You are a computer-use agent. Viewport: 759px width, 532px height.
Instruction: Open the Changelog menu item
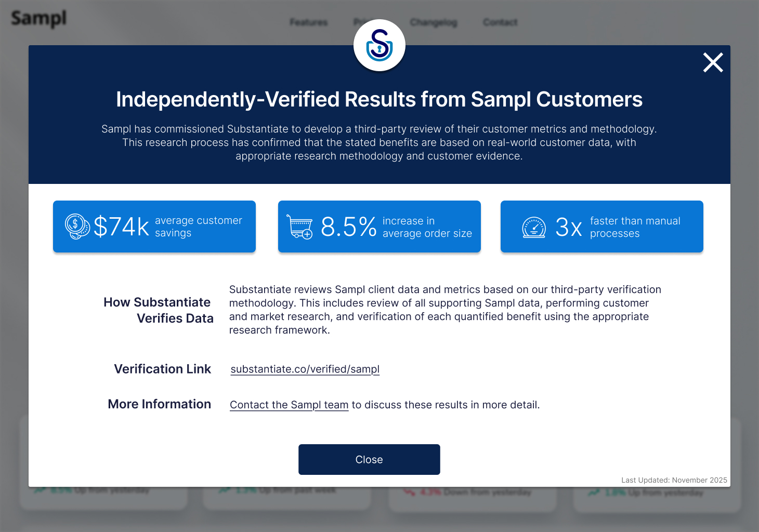pyautogui.click(x=434, y=22)
